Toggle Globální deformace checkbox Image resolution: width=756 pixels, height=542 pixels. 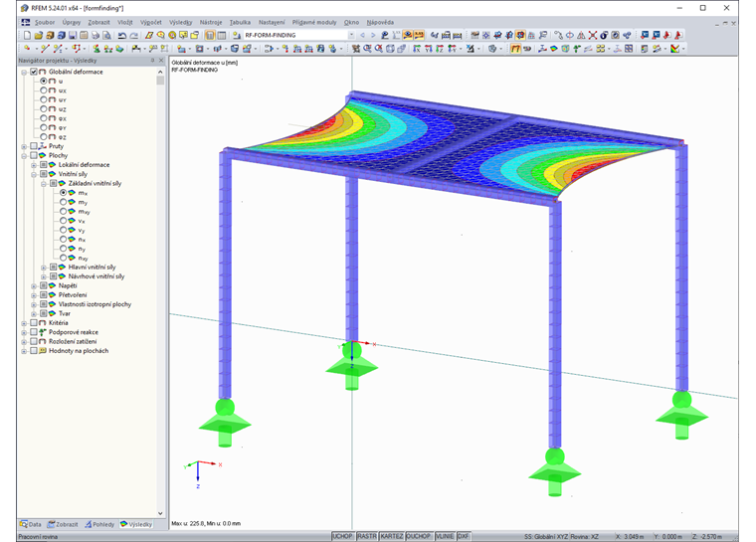[x=34, y=72]
